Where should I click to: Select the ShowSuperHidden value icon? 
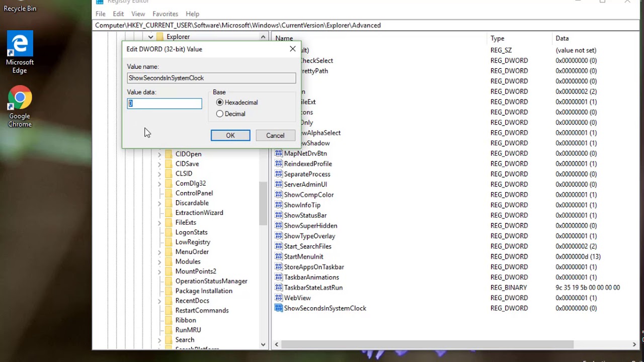(278, 225)
